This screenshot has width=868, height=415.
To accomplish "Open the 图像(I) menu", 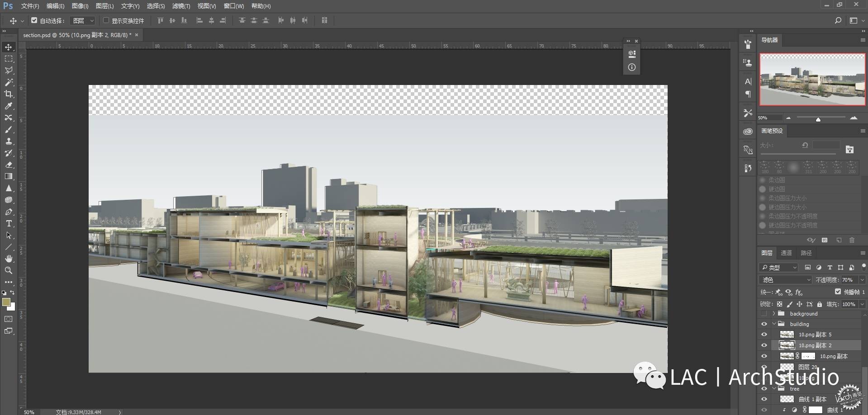I will [x=80, y=6].
